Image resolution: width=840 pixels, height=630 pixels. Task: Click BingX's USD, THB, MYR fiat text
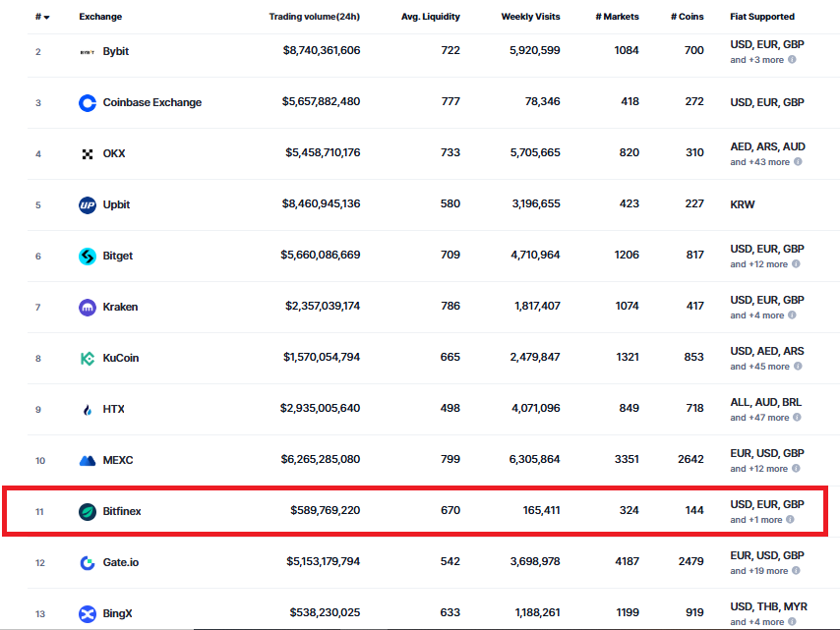point(768,606)
